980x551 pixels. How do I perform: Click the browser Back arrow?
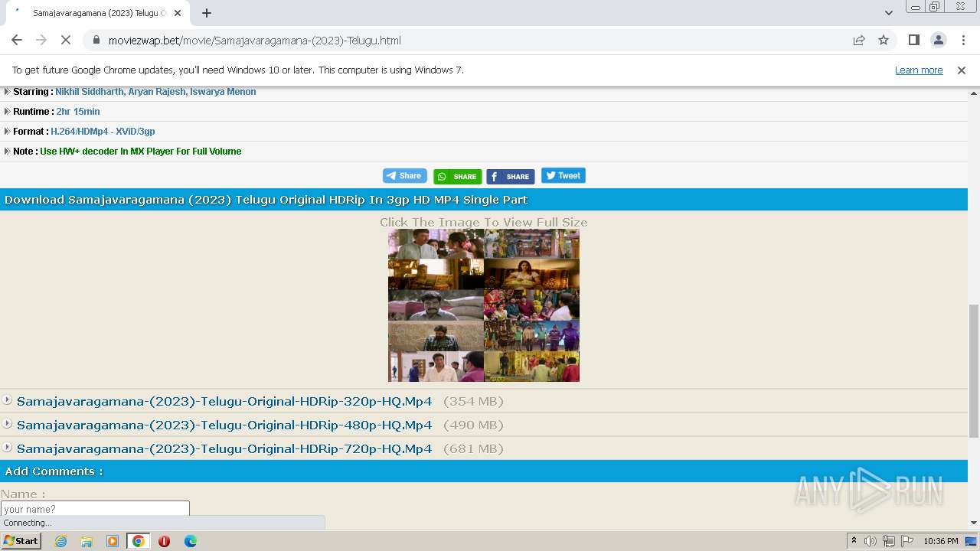tap(17, 40)
